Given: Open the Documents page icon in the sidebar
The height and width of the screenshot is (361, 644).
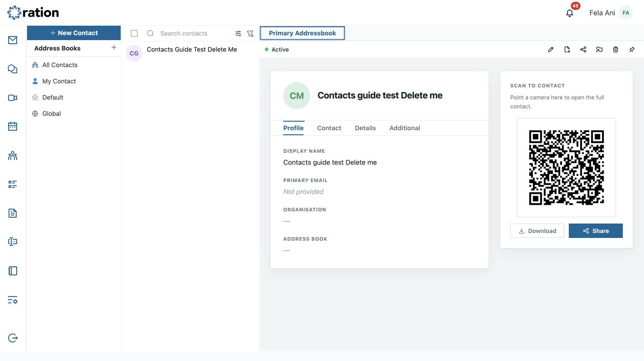Looking at the screenshot, I should pyautogui.click(x=13, y=213).
